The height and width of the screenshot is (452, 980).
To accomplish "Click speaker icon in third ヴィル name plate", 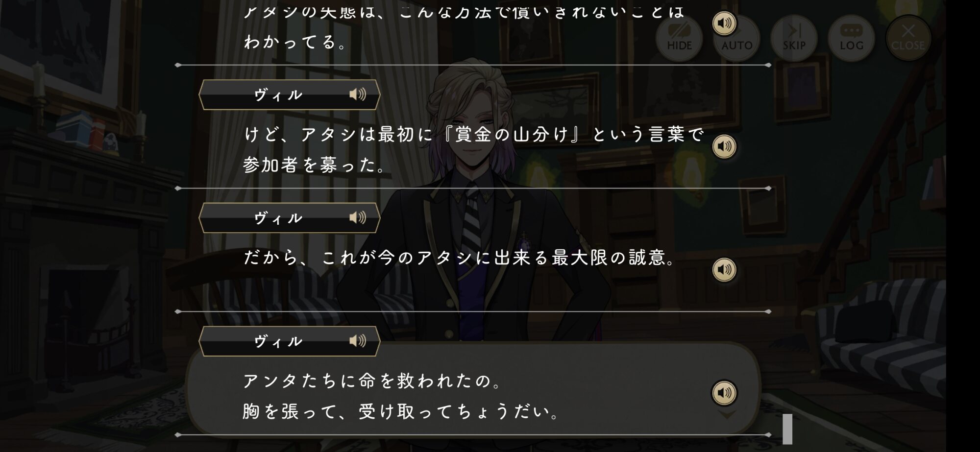I will (x=358, y=341).
